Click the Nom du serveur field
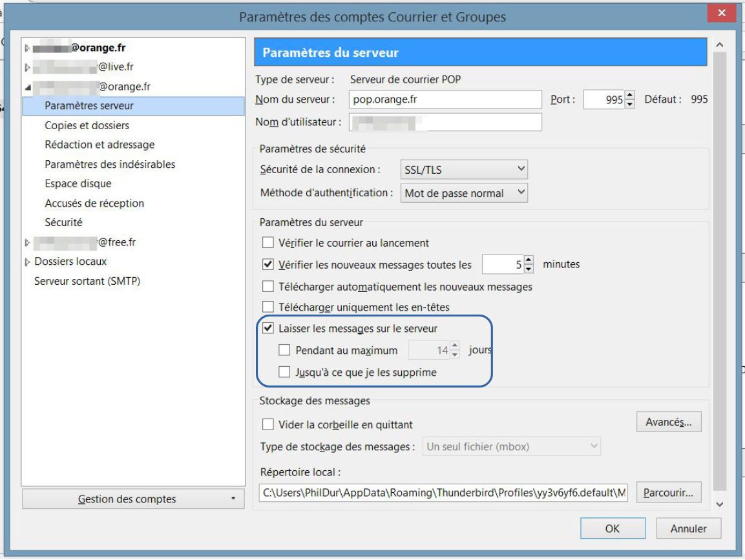745x560 pixels. pos(445,99)
